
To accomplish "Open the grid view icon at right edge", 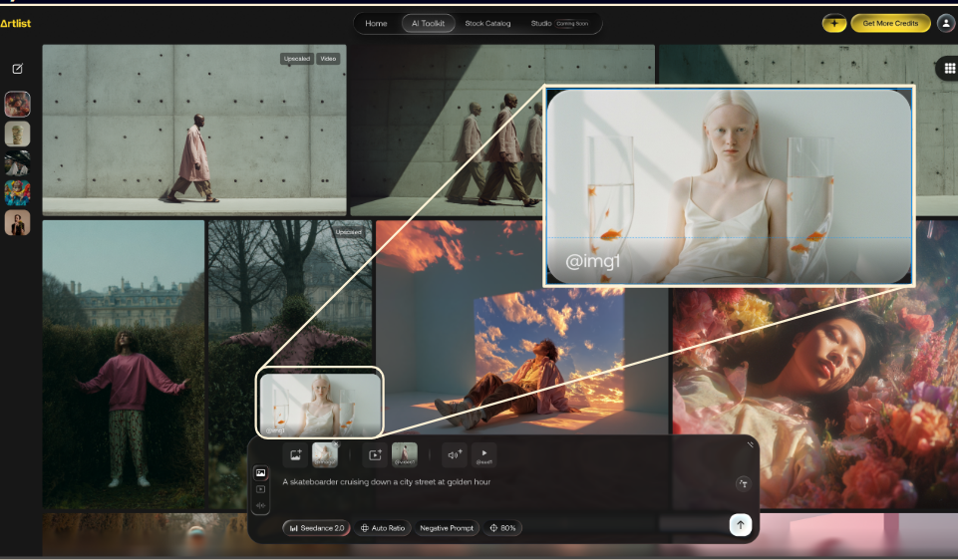I will click(x=946, y=68).
